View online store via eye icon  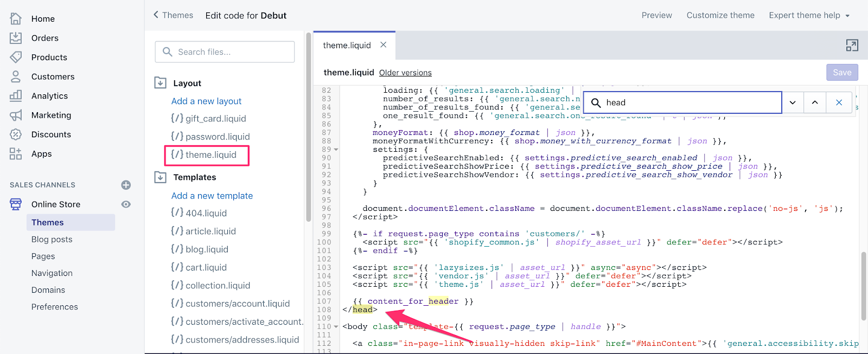coord(126,204)
